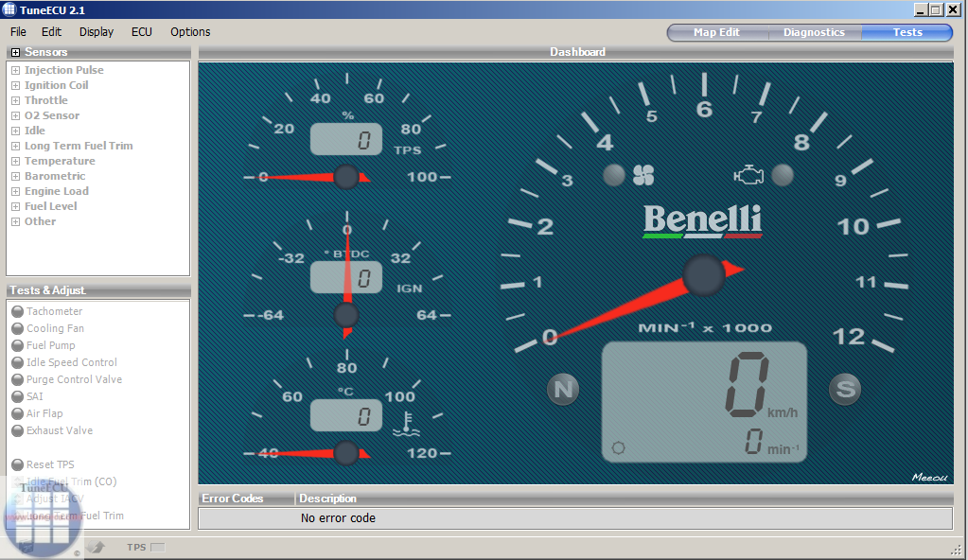Expand the O2 Sensor tree node
The width and height of the screenshot is (968, 560).
coord(15,115)
